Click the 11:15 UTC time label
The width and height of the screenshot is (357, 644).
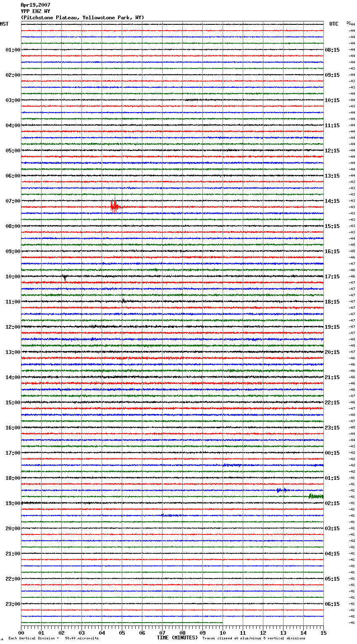(332, 126)
